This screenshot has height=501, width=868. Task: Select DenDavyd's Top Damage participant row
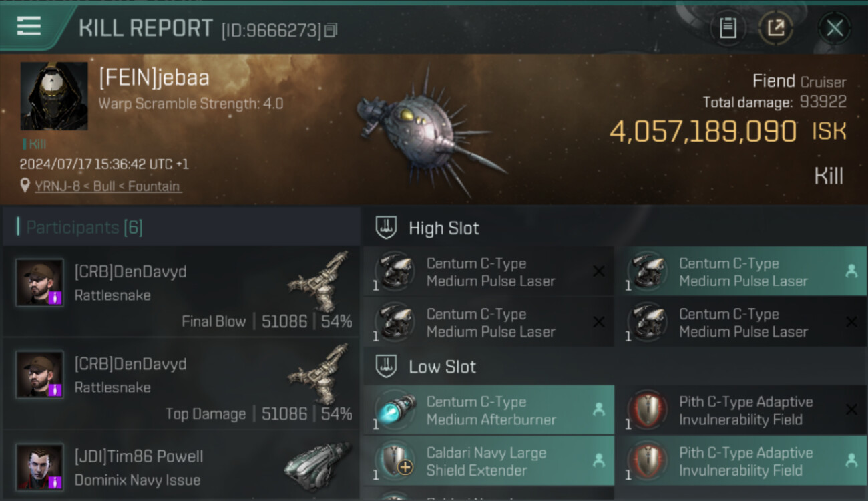tap(180, 384)
